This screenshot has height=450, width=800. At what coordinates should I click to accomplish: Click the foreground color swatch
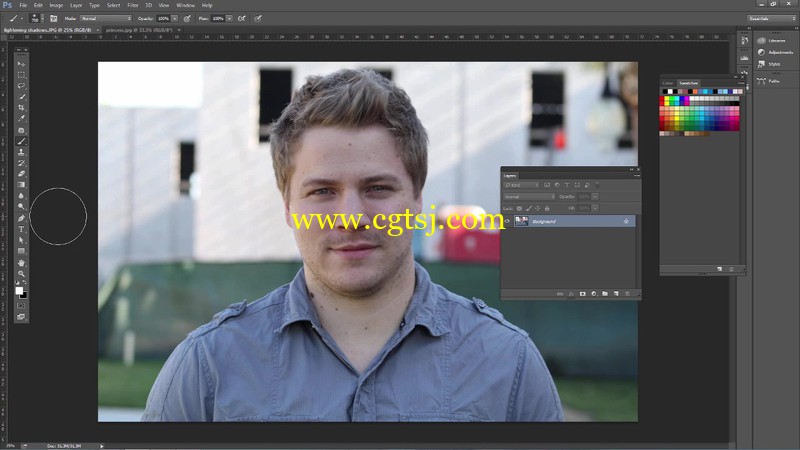pos(19,290)
